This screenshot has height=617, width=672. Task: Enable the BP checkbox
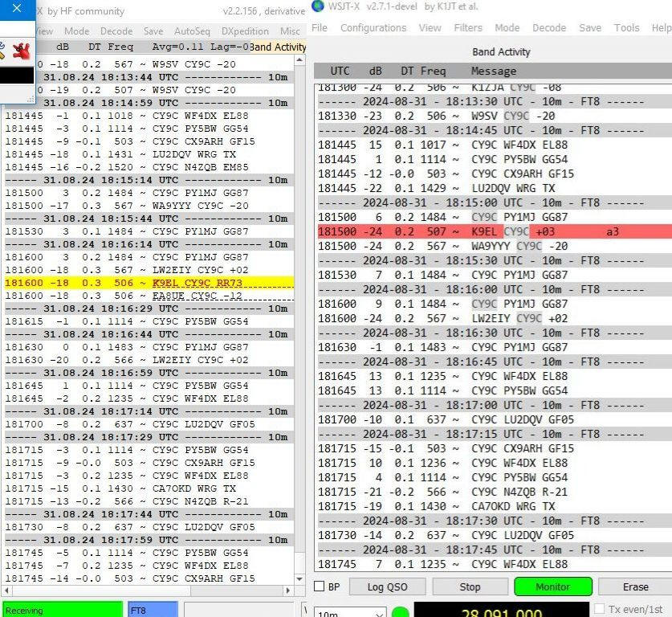320,587
